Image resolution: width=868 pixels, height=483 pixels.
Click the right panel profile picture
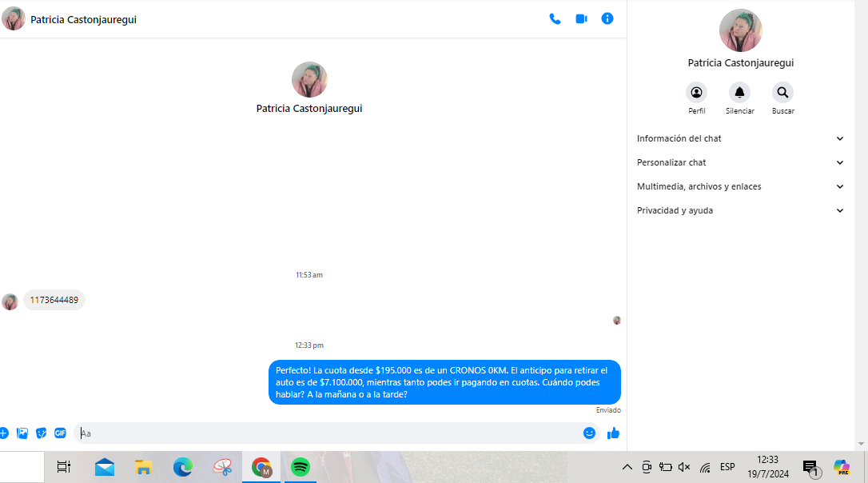tap(741, 30)
